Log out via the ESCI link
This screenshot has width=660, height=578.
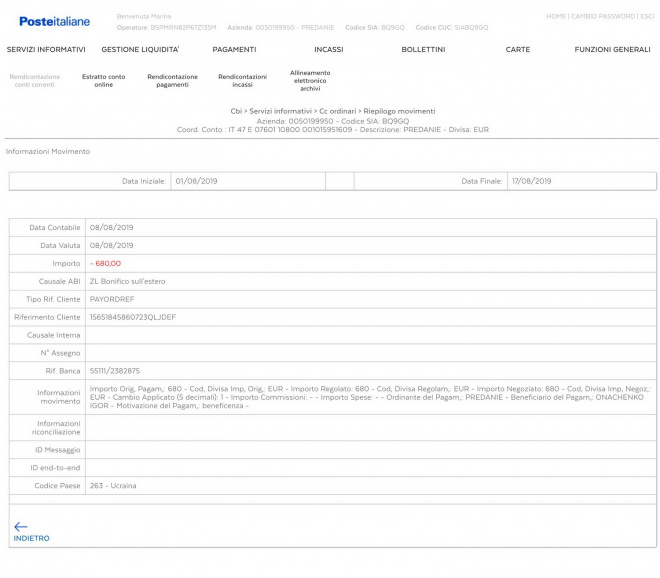(x=647, y=16)
